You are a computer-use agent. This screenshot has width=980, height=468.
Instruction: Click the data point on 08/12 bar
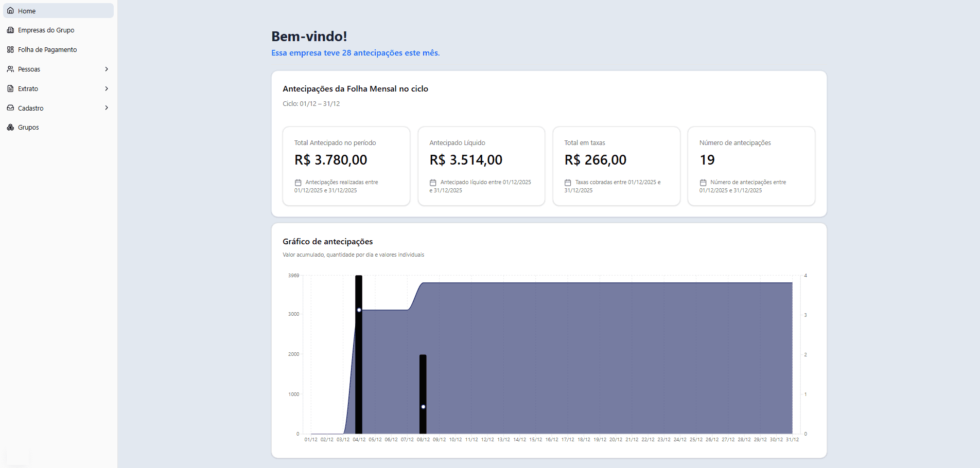(423, 407)
